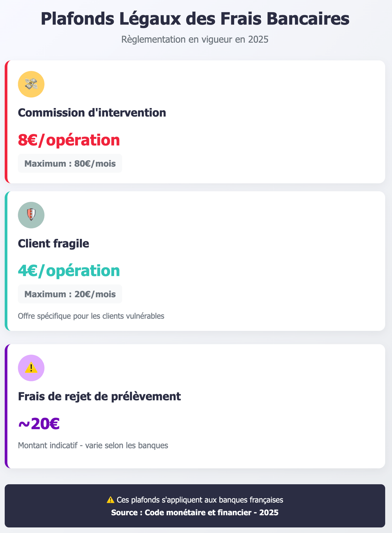Click the warning triangle icon in purple circle
The width and height of the screenshot is (392, 533).
31,368
